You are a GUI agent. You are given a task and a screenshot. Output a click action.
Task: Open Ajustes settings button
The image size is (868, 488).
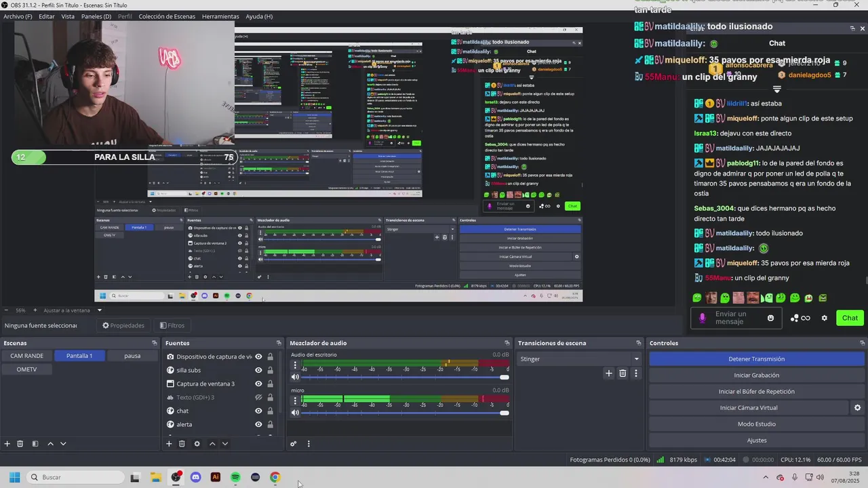pos(756,441)
